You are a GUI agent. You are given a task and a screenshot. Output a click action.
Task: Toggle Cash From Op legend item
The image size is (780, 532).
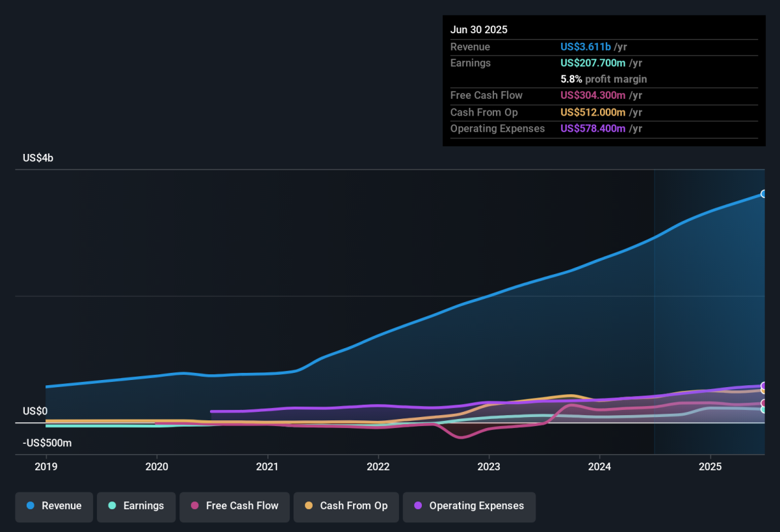346,506
